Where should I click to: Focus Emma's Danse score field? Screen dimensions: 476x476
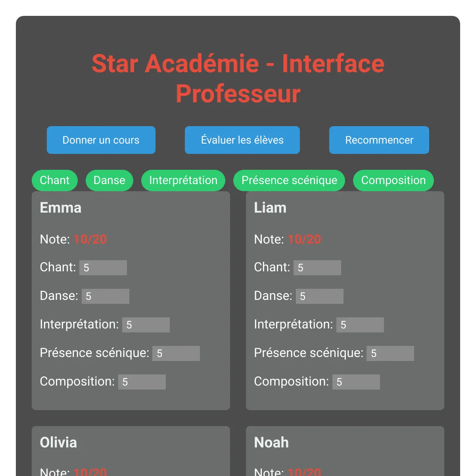(x=106, y=296)
